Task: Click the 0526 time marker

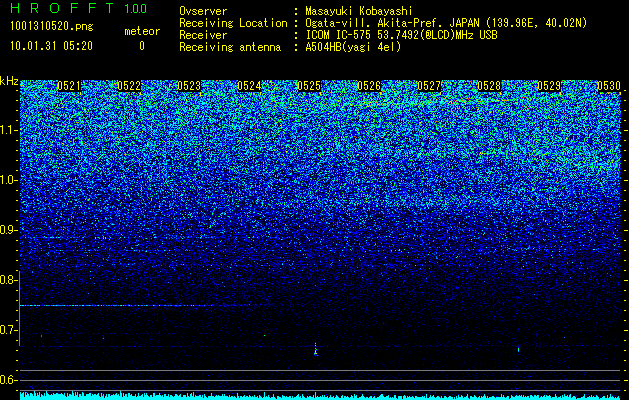Action: coord(369,86)
